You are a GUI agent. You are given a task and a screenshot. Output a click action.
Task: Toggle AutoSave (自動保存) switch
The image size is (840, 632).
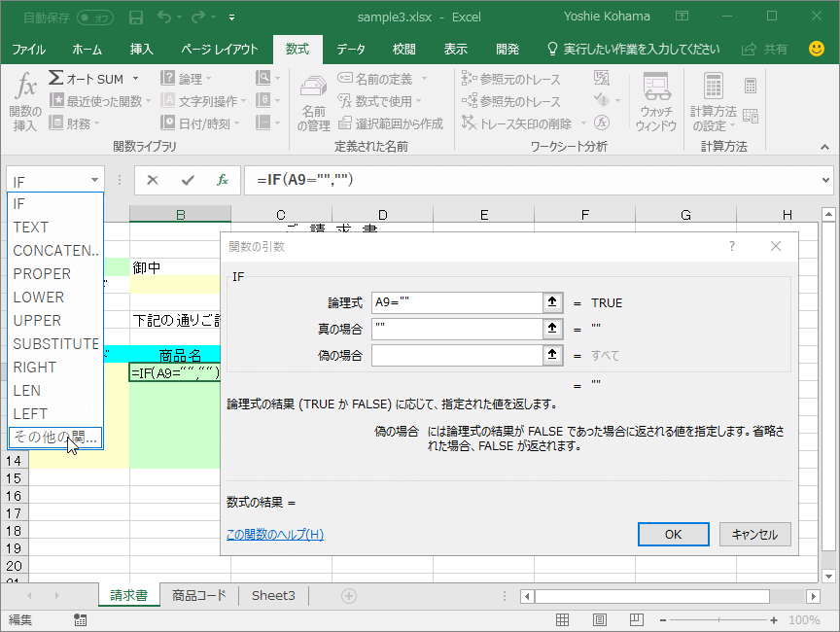[x=96, y=18]
